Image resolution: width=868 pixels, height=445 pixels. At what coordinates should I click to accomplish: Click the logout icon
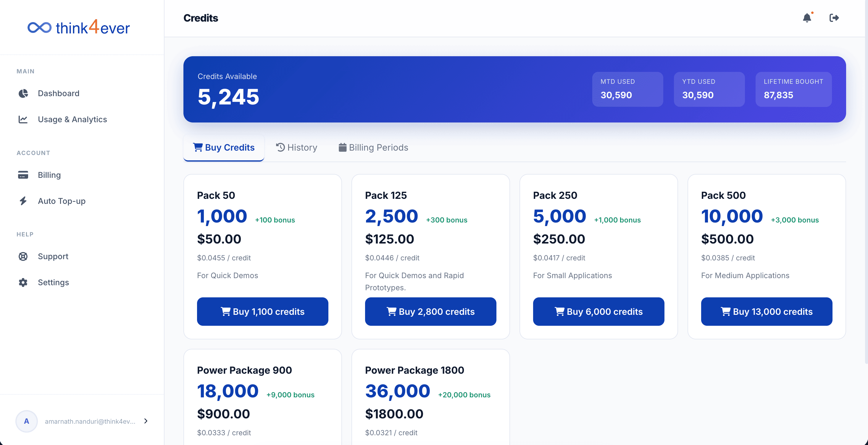coord(834,18)
